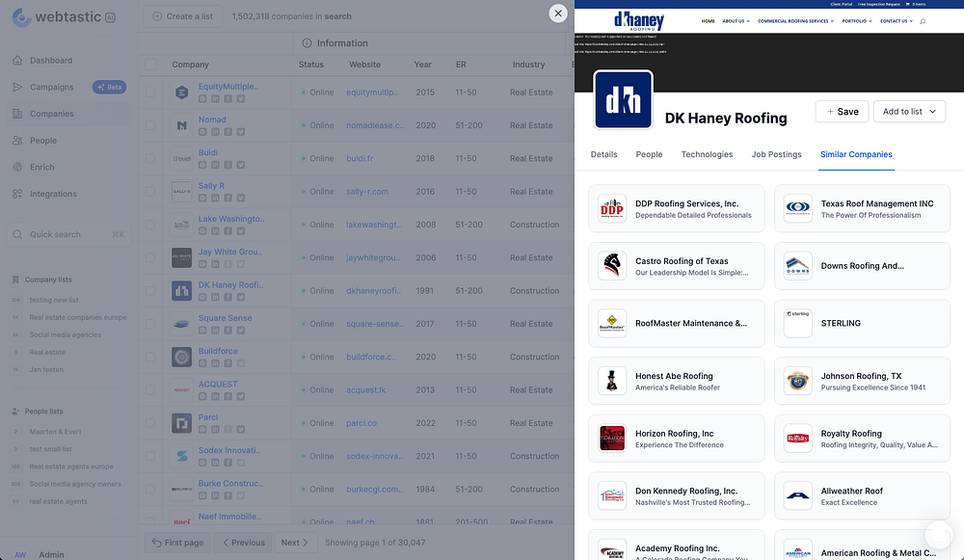The height and width of the screenshot is (560, 964).
Task: Expand the Add to list dropdown
Action: click(909, 111)
